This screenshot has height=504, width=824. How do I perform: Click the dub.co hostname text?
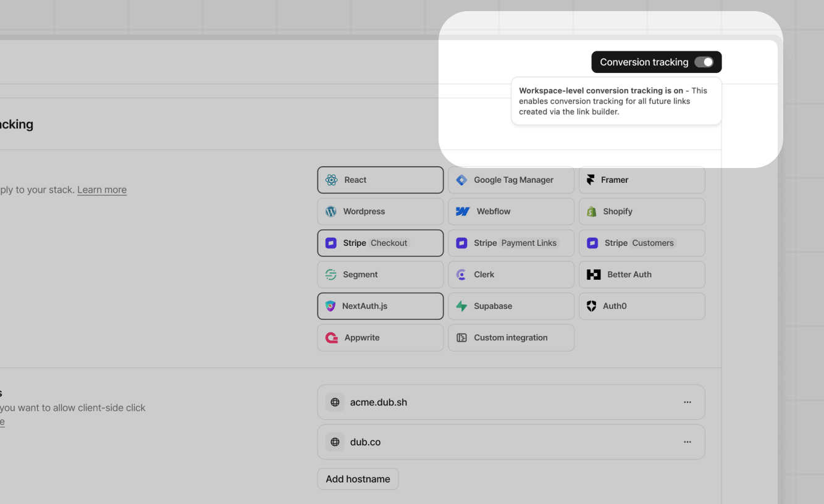point(366,442)
